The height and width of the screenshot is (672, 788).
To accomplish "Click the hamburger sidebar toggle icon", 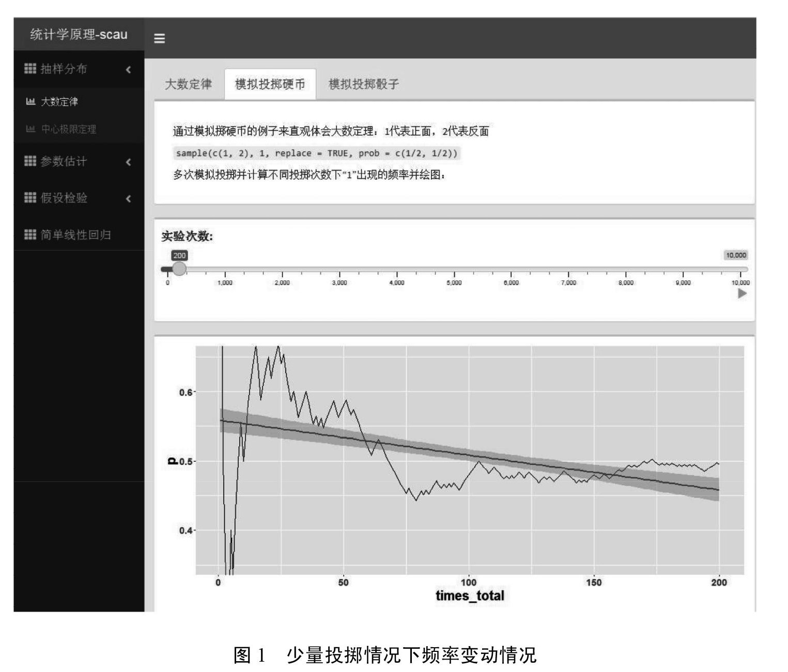I will [160, 38].
